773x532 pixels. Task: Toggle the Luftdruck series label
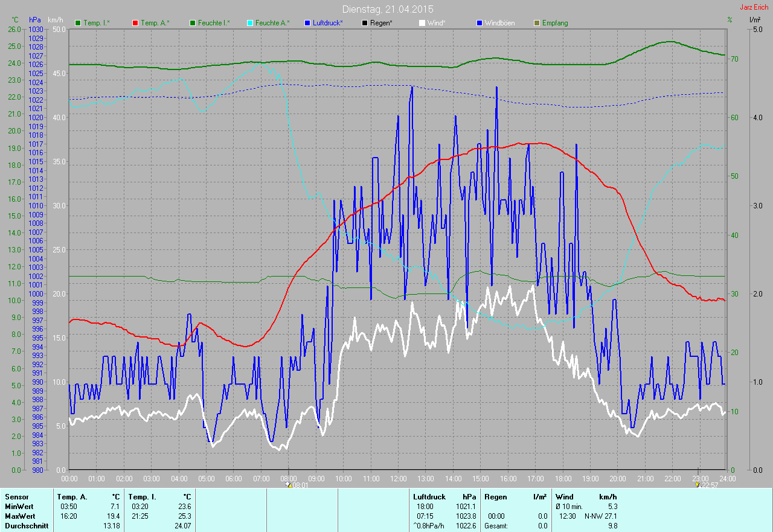pos(328,23)
